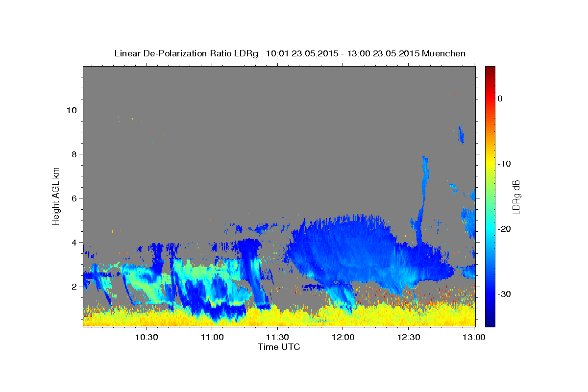The image size is (588, 392).
Task: Click the plot title 'Linear De-Polarization Ratio LDRg'
Action: click(186, 53)
